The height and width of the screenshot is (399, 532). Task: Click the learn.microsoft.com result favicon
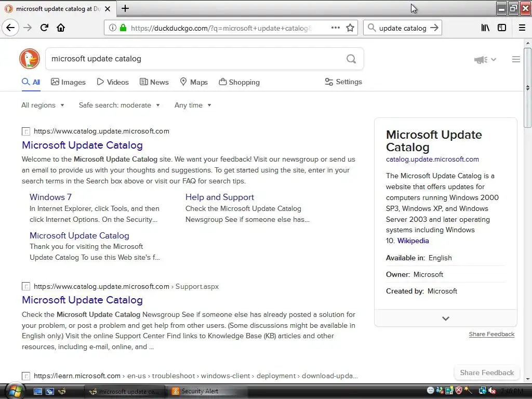(x=26, y=376)
